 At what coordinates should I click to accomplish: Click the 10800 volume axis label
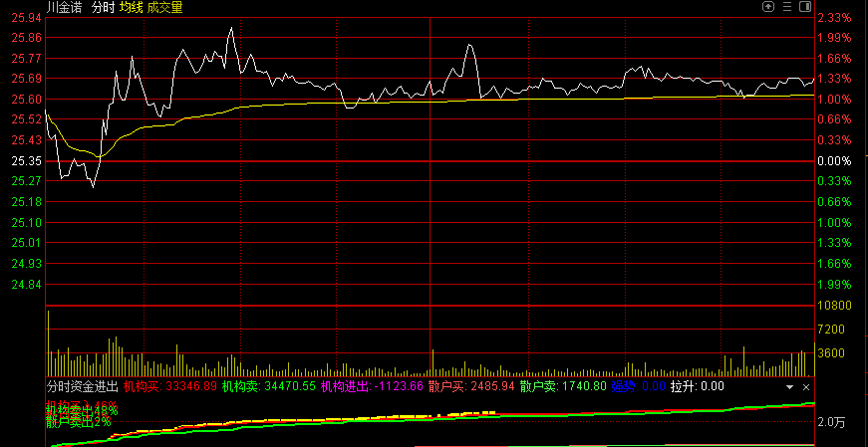tap(834, 306)
